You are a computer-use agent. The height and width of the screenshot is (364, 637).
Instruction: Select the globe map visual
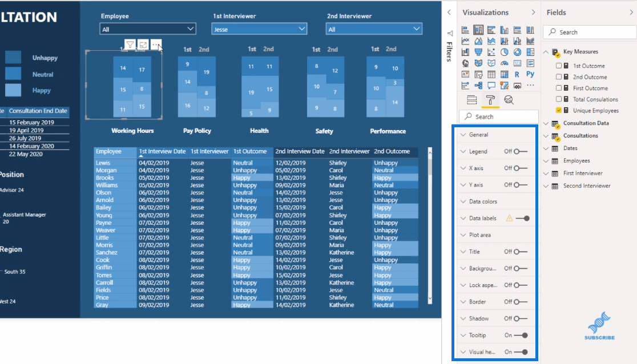click(x=465, y=63)
